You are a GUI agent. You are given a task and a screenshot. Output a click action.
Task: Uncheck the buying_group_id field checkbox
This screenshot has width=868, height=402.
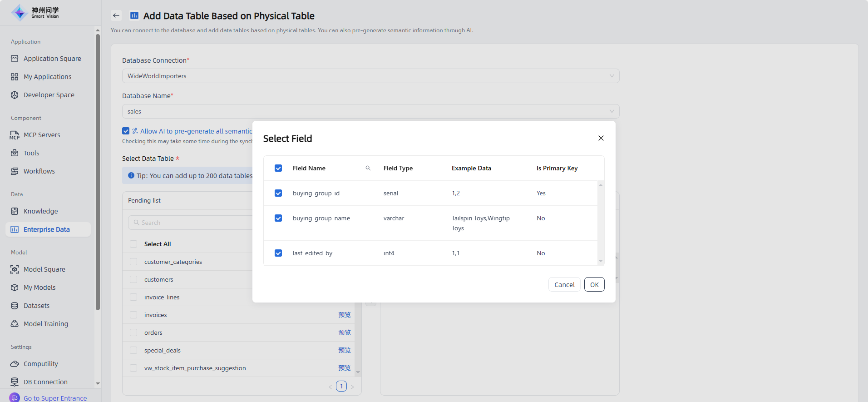tap(278, 193)
